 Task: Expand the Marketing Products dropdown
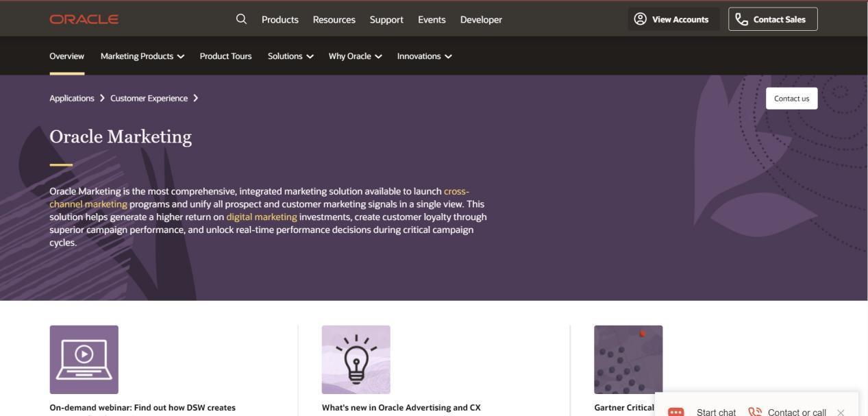click(142, 56)
